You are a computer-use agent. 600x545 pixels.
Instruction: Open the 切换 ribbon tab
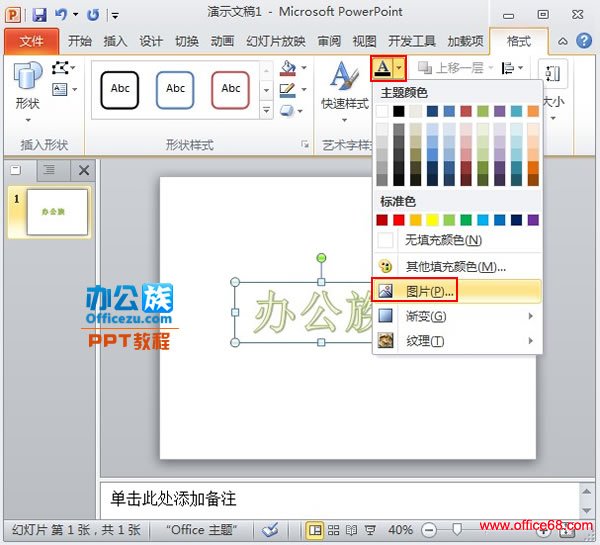pyautogui.click(x=187, y=41)
